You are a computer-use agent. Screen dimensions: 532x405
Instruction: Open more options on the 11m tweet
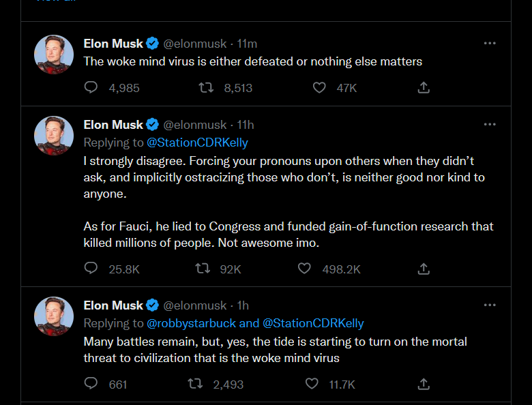[489, 43]
